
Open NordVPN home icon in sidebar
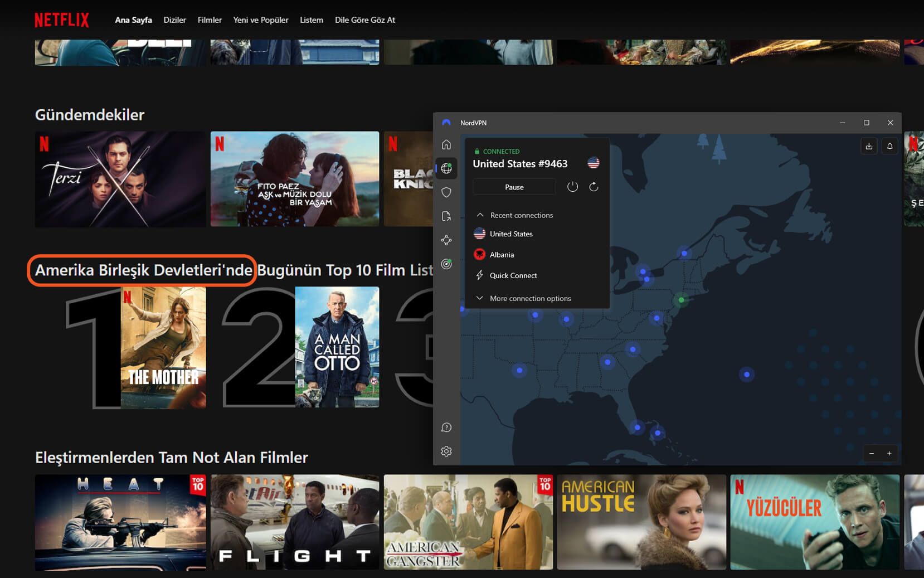446,145
